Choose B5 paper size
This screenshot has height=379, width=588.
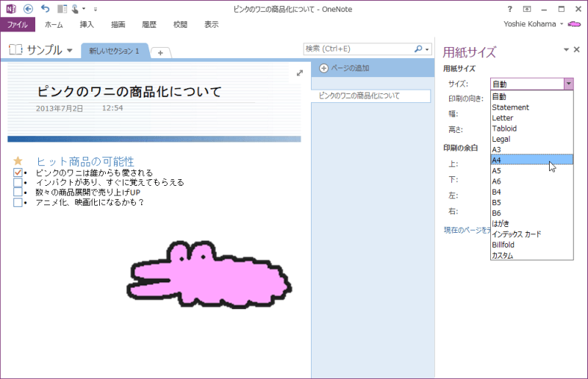(x=531, y=203)
